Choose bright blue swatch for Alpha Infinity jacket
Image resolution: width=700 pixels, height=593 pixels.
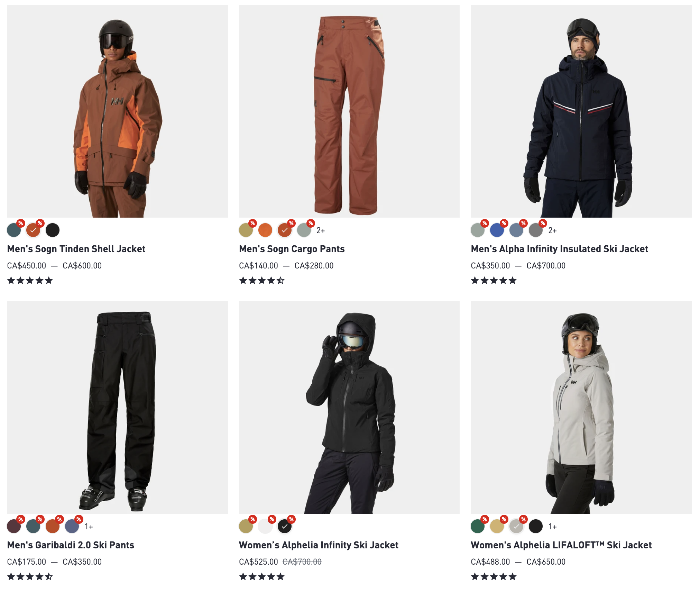click(497, 230)
